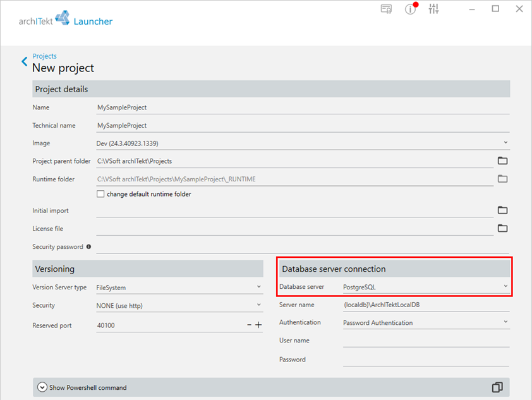Expand Show Powershell command section
The image size is (532, 400).
[42, 387]
